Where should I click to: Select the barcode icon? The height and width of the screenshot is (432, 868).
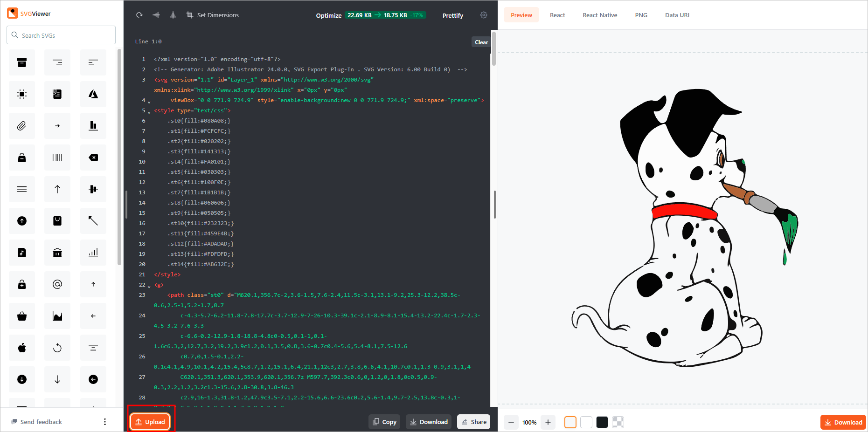(x=57, y=158)
